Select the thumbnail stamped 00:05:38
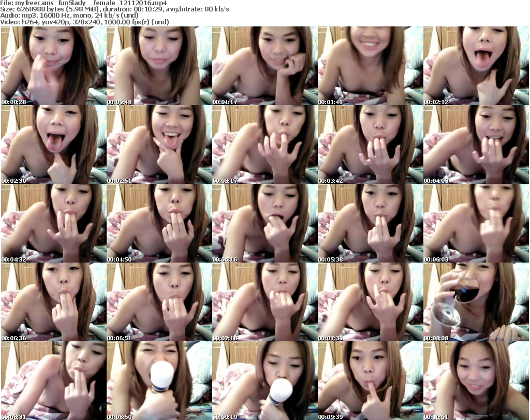 (x=371, y=224)
